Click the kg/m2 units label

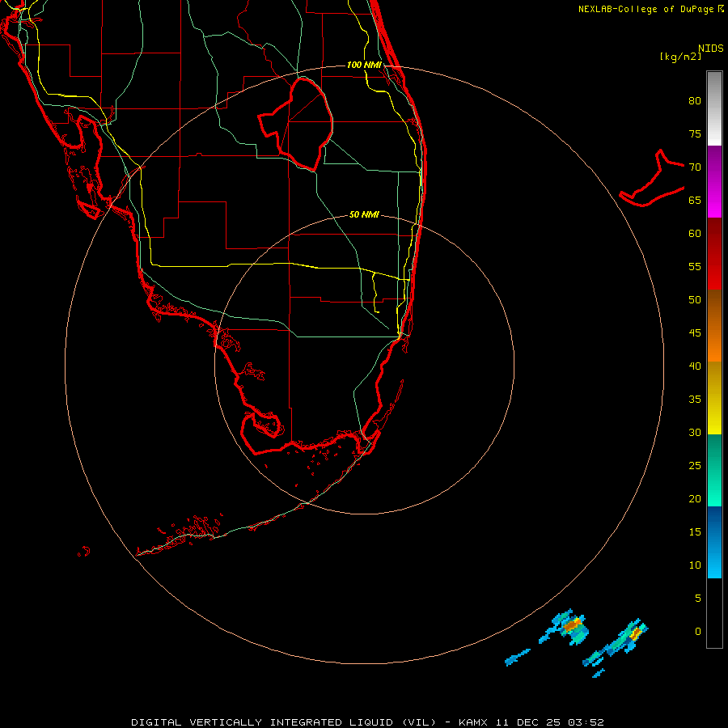tap(680, 57)
